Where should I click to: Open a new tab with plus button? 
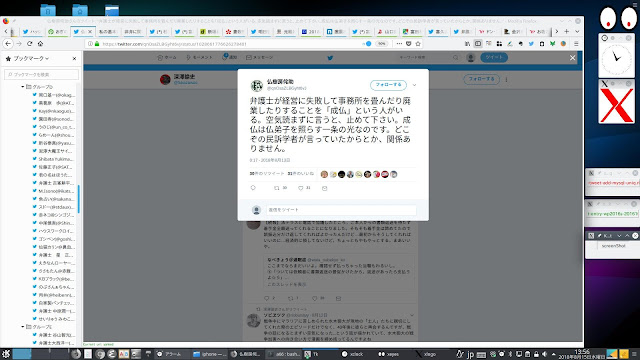567,31
